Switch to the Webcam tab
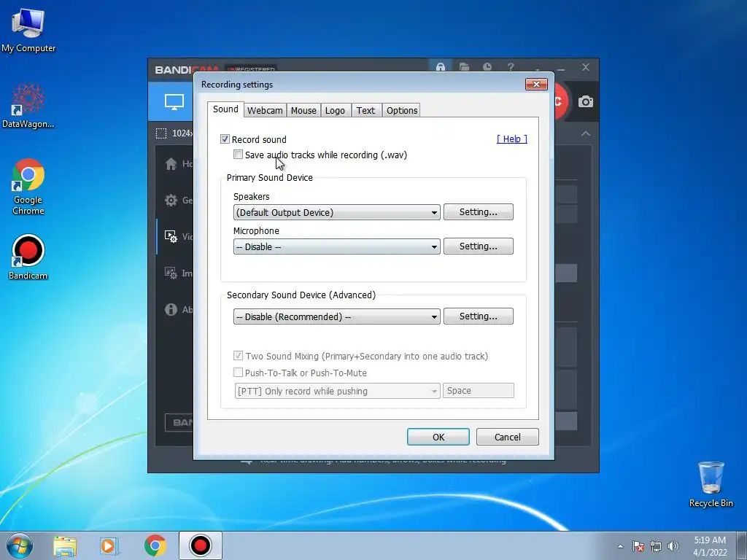The height and width of the screenshot is (560, 747). point(265,111)
